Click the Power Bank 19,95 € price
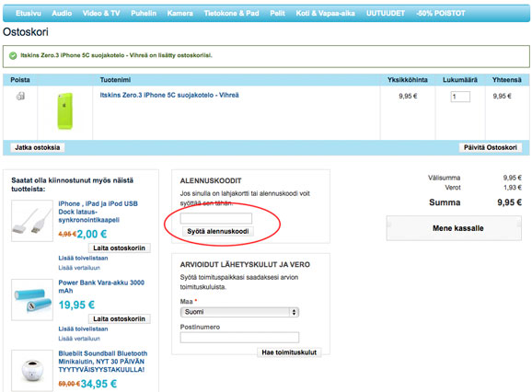This screenshot has width=532, height=392. tap(76, 305)
